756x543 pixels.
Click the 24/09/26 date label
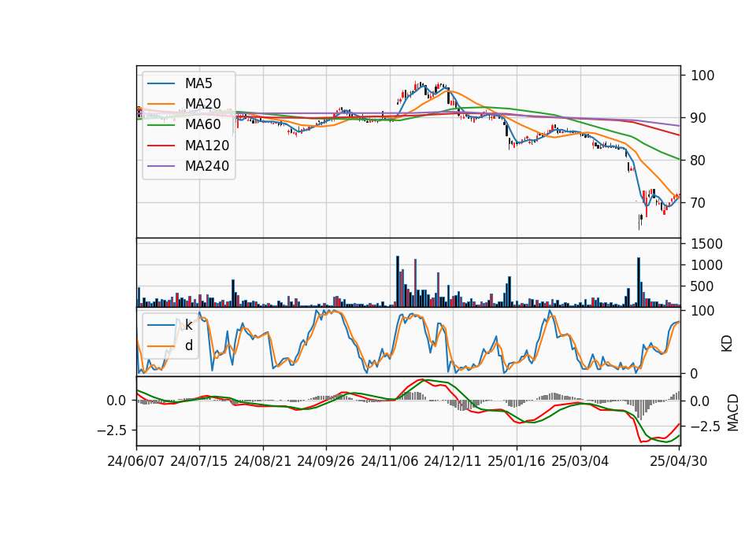tap(325, 461)
